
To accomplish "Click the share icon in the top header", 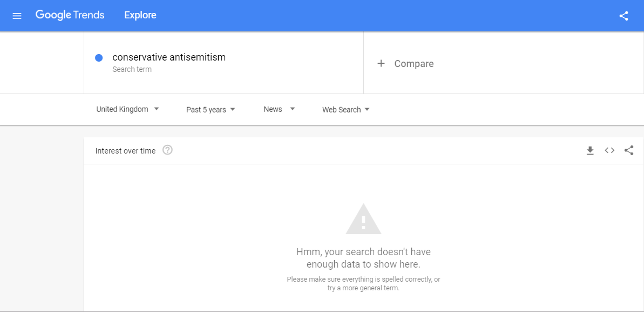I will point(624,16).
